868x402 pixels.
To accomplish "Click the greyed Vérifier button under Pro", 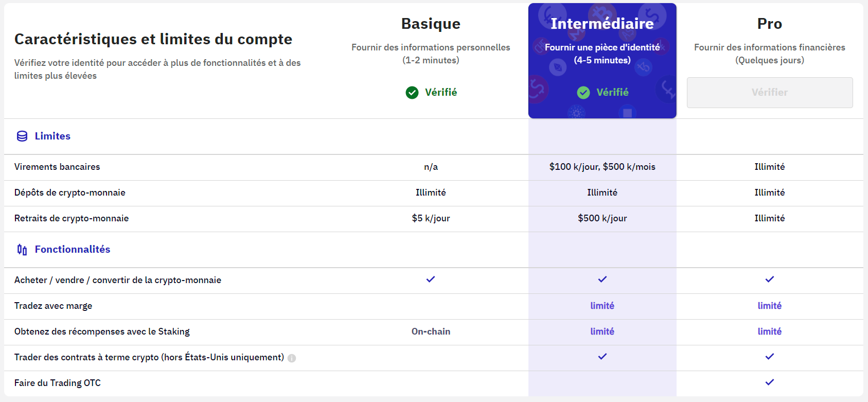I will (x=770, y=93).
